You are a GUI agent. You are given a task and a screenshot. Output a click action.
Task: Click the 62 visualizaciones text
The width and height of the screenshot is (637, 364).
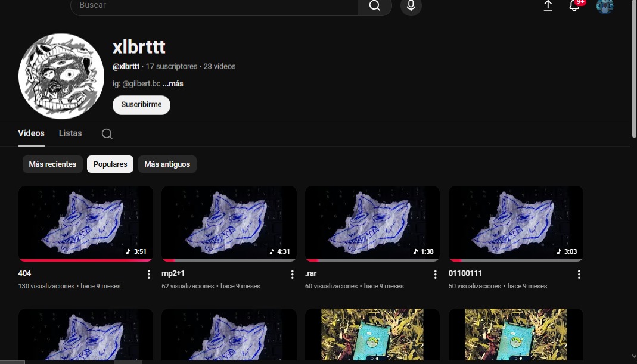point(188,286)
